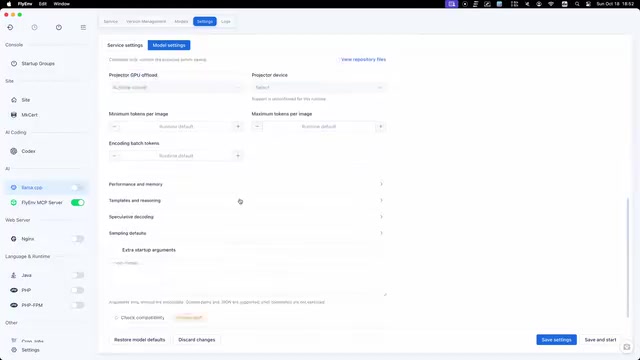Screen dimensions: 640x360
Task: Open the Projector GPU offload dropdown
Action: coord(176,87)
